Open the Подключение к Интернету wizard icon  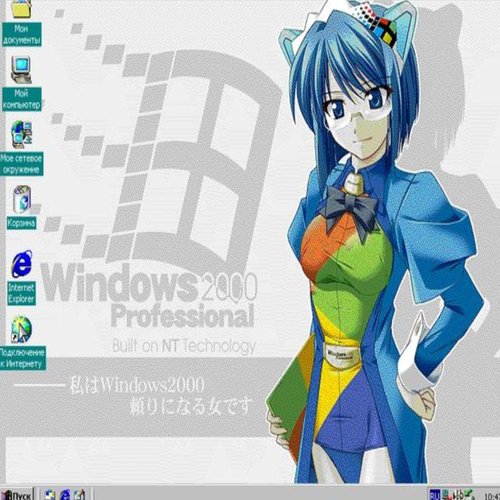coord(21,330)
